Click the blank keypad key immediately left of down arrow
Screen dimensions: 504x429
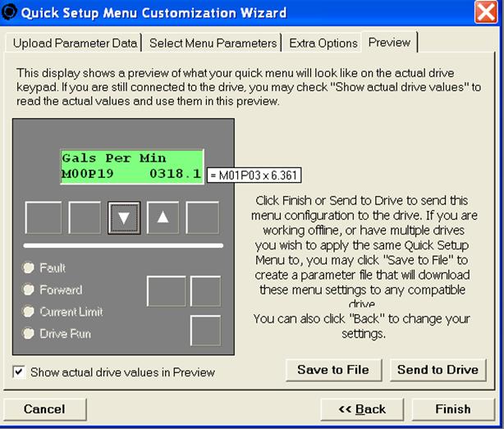pos(84,217)
